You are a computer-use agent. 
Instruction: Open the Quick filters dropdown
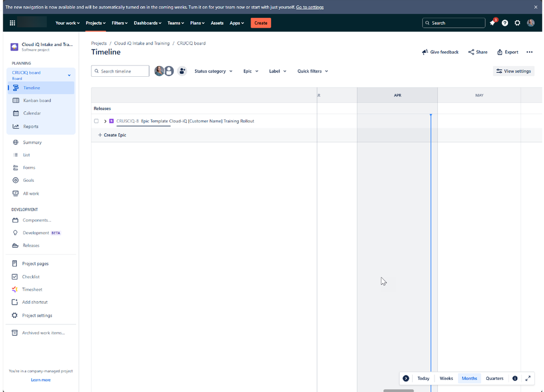pos(312,71)
